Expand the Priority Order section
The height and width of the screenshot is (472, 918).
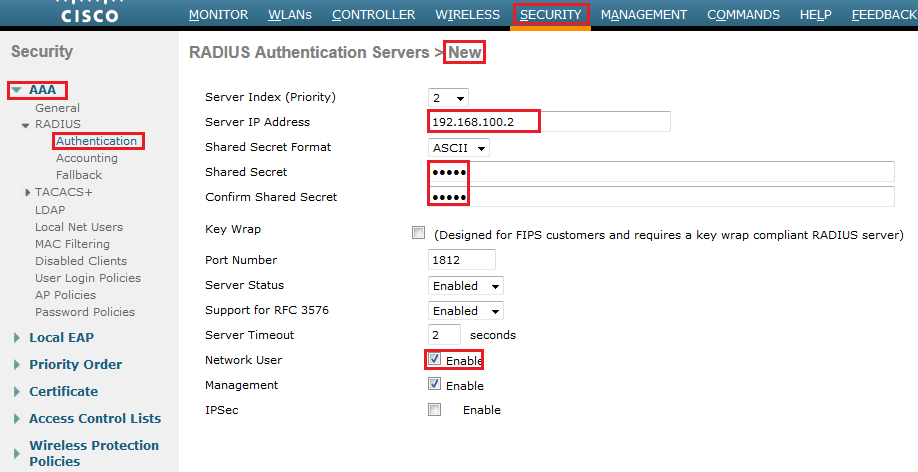click(17, 365)
